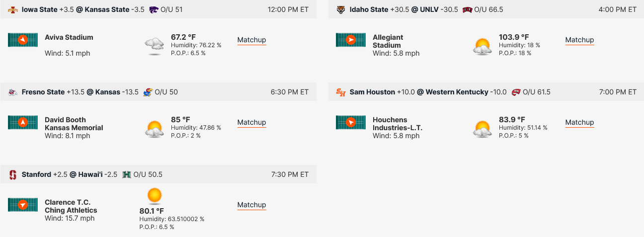Click the Kansas State Wildcats logo
This screenshot has height=237, width=644.
pyautogui.click(x=154, y=9)
